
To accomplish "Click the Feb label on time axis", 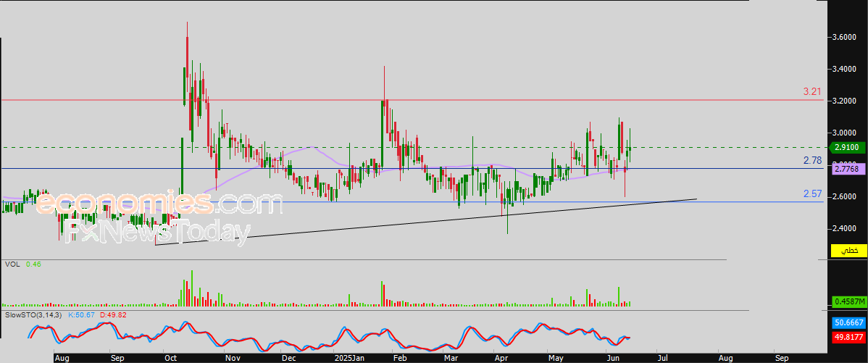I will pos(398,358).
